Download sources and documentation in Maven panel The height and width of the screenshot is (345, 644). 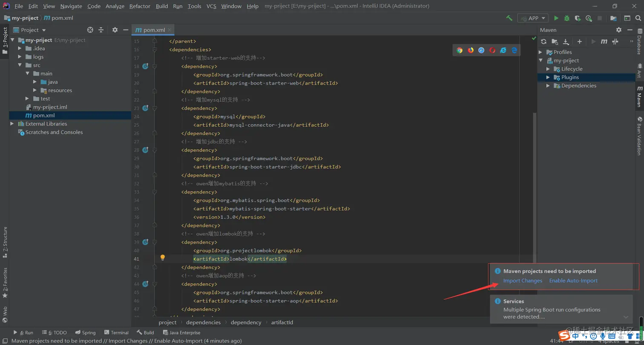(x=566, y=42)
